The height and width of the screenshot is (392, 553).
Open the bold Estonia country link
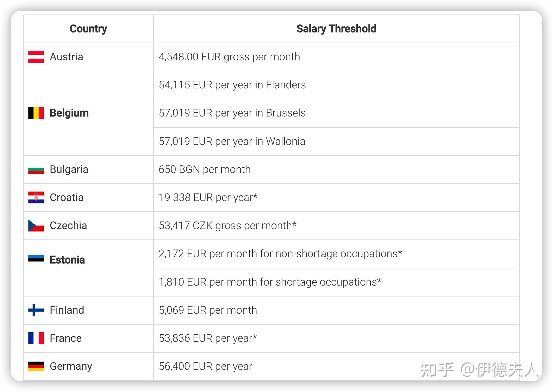[x=67, y=260]
